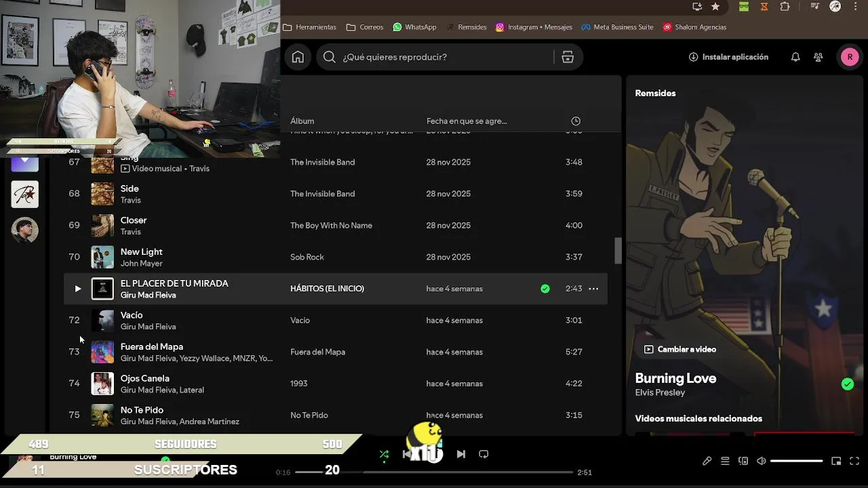Open the WhatsApp bookmark
Screen dimensions: 868x488
[414, 27]
